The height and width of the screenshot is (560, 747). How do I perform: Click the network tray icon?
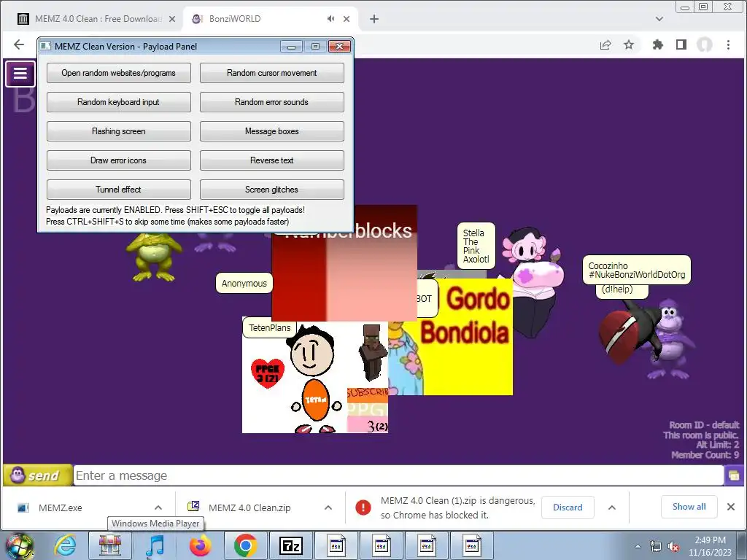656,546
